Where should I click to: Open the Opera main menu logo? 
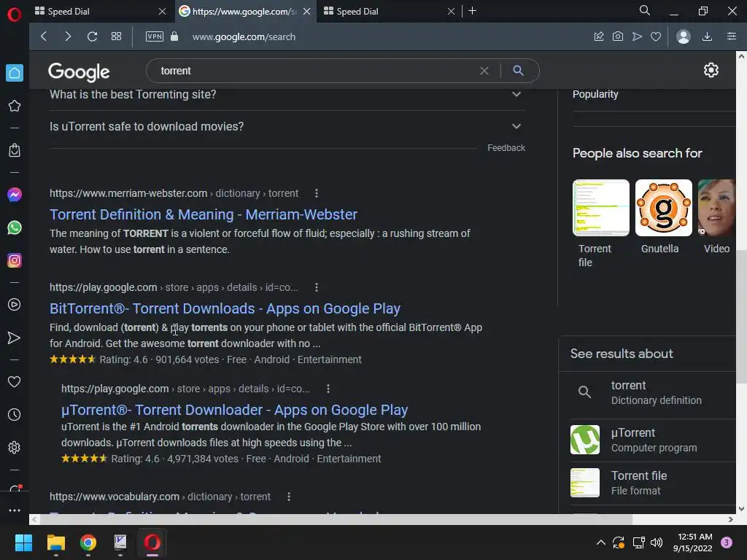tap(15, 15)
